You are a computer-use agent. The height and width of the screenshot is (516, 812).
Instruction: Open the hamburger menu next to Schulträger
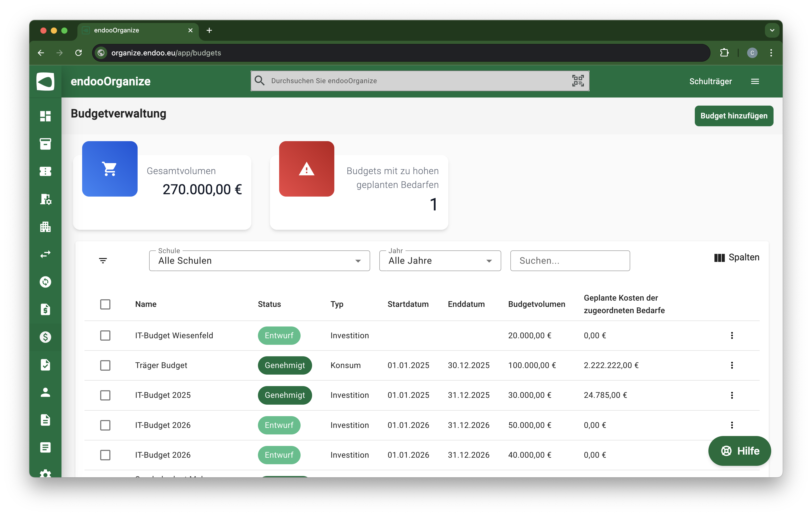tap(755, 82)
